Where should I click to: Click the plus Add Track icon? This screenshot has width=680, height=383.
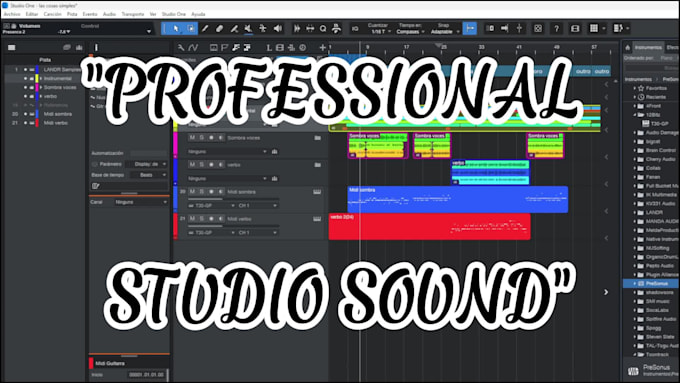322,47
